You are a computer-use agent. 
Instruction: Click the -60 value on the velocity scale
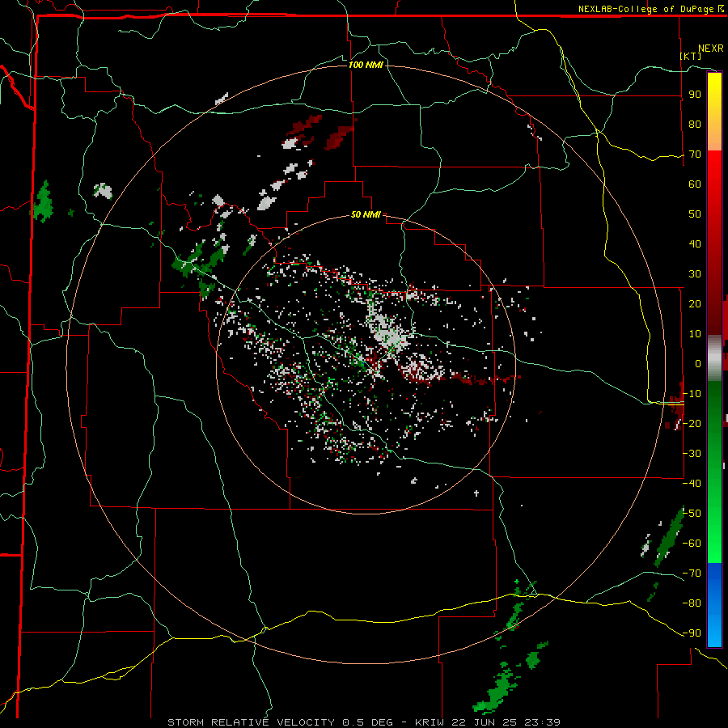(692, 544)
